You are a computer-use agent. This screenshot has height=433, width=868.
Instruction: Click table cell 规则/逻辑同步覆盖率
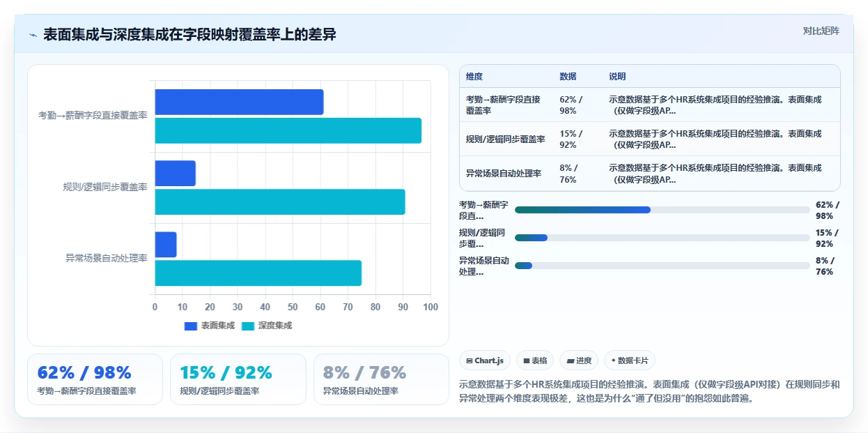pyautogui.click(x=506, y=139)
